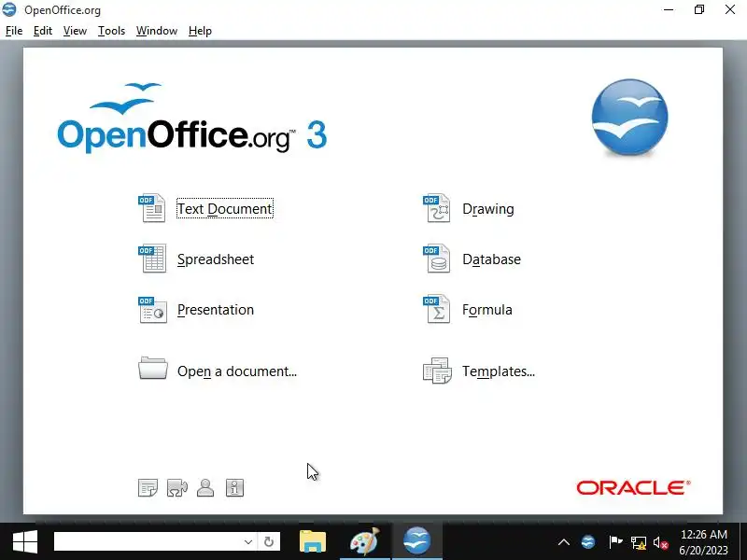This screenshot has height=560, width=747.
Task: Open the get more templates icon
Action: [148, 487]
